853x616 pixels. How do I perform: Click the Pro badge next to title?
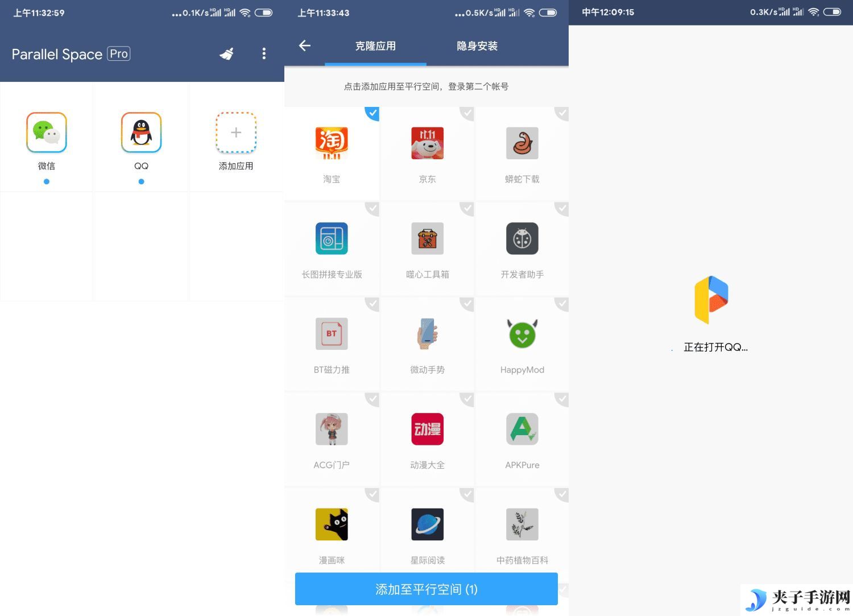119,53
